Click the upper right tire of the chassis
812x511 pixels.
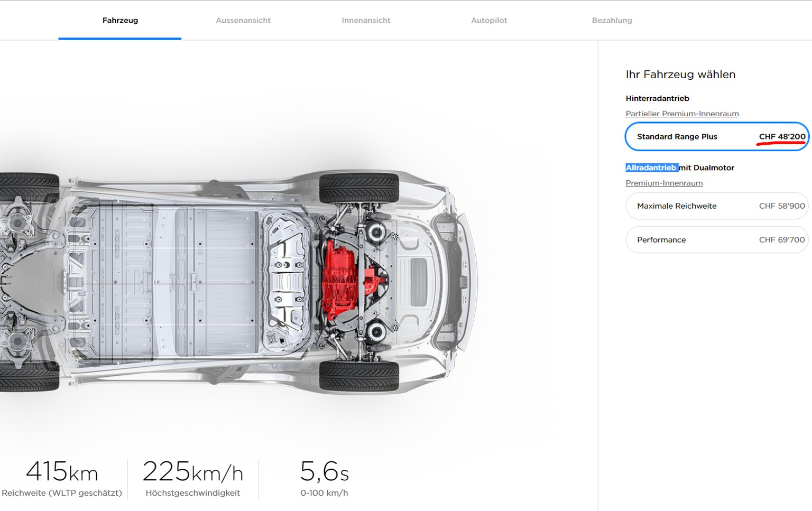359,188
